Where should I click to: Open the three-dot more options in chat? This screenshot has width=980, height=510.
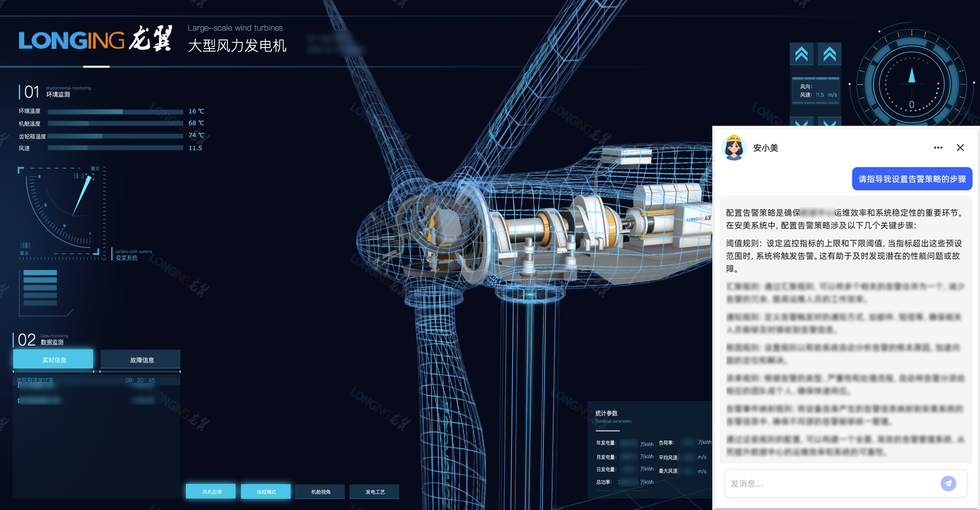pos(938,148)
